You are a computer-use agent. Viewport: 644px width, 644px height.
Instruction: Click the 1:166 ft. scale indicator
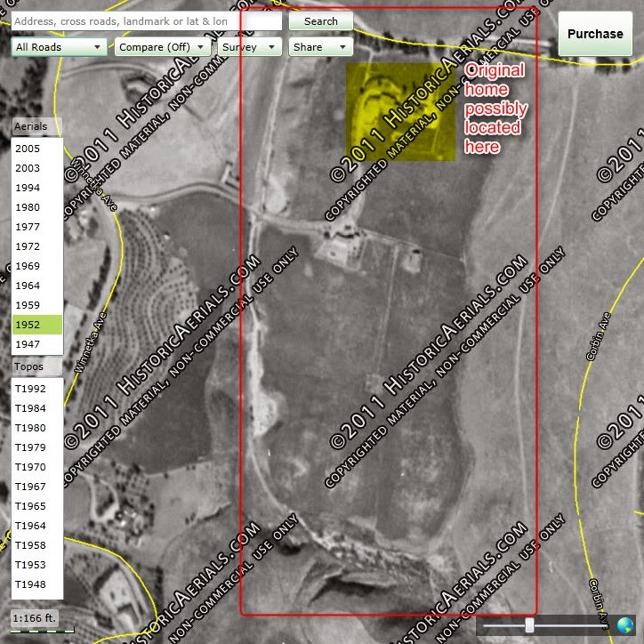point(35,618)
